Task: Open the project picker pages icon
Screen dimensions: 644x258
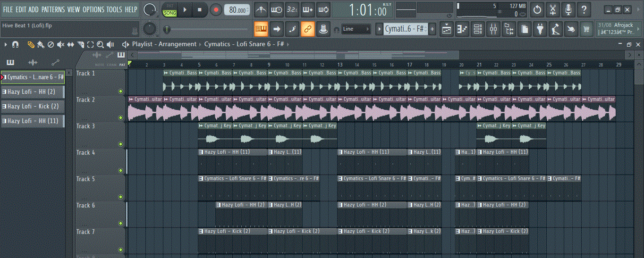Action: coord(525,29)
